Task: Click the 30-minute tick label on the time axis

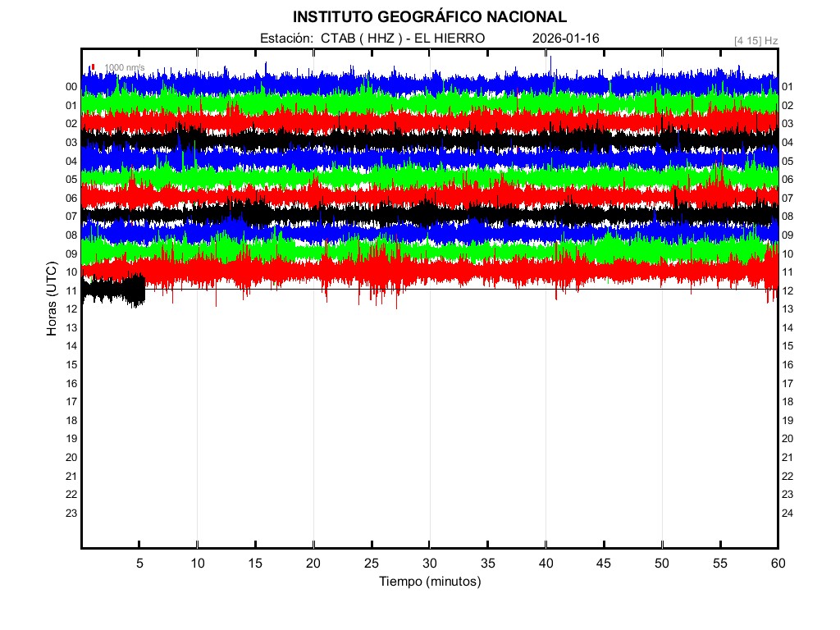Action: (x=430, y=563)
